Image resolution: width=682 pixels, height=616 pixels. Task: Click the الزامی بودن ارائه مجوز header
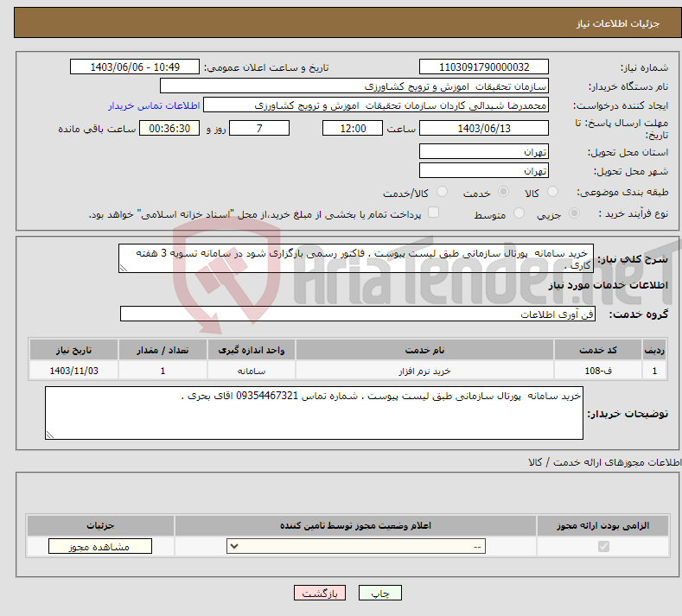602,525
